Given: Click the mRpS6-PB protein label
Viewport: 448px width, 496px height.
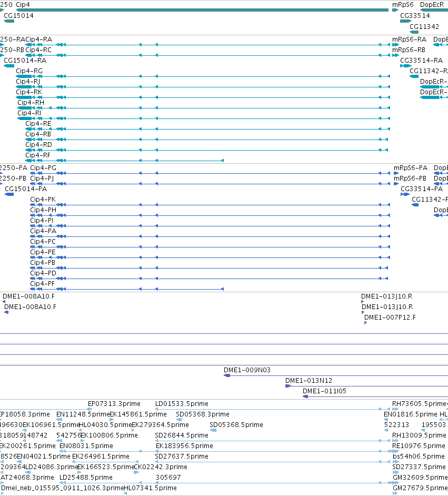Looking at the screenshot, I should coord(410,178).
